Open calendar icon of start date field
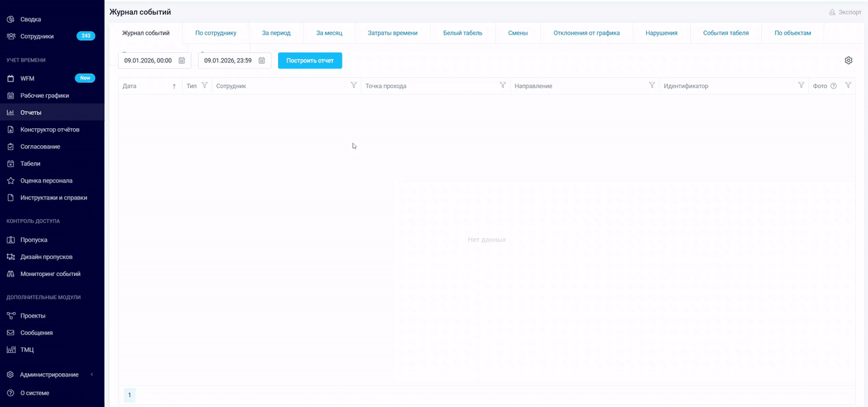This screenshot has height=407, width=868. click(182, 60)
